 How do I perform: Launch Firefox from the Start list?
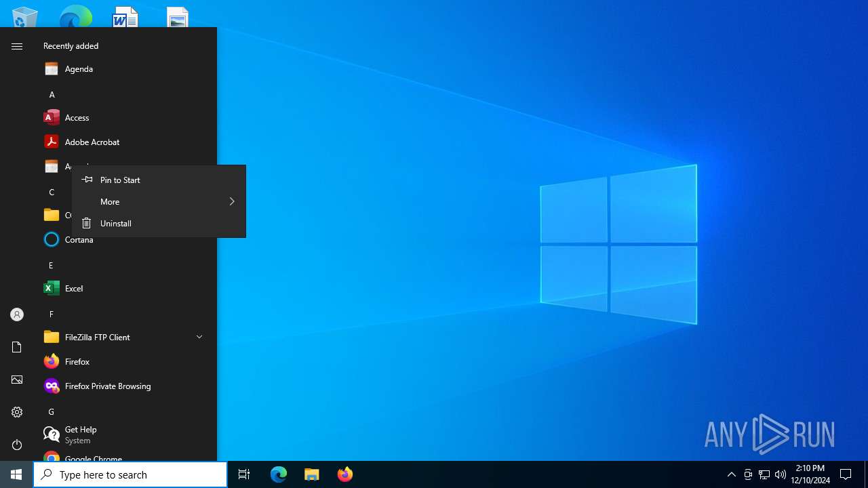click(126, 361)
